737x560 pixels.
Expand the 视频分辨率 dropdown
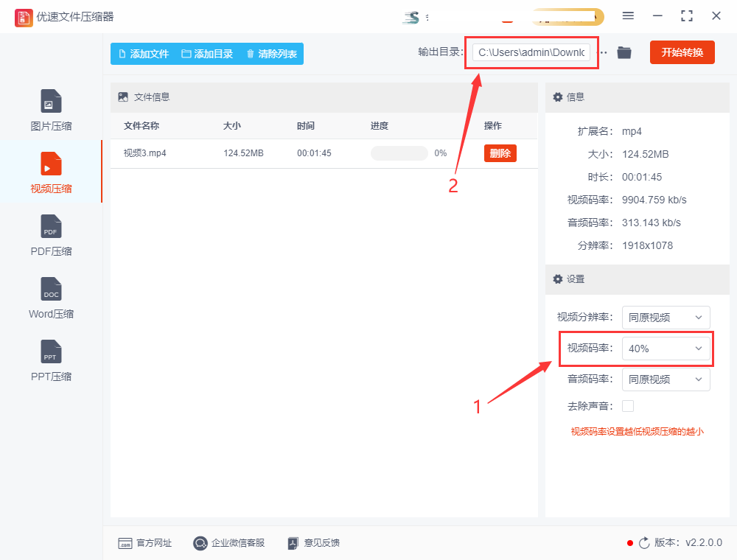pos(666,318)
